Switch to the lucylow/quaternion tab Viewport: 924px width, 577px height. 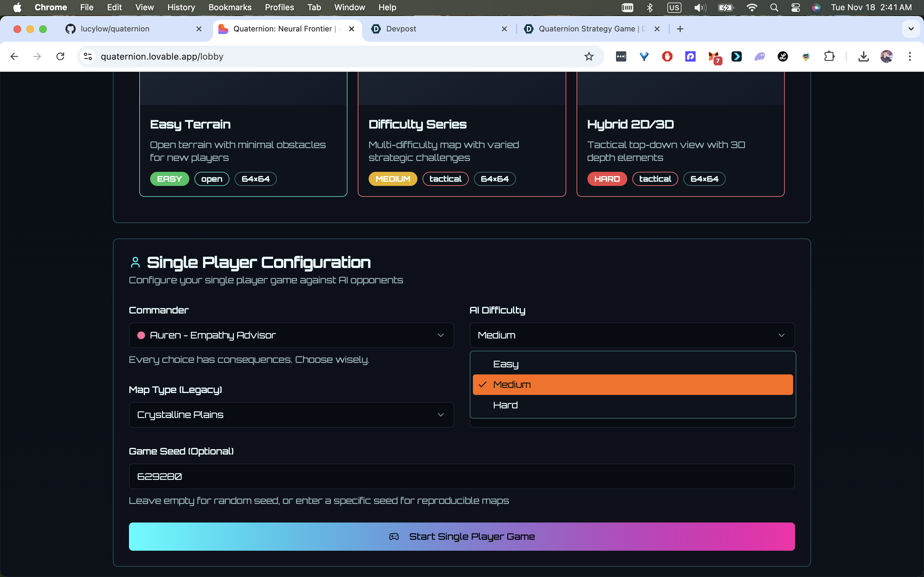(x=115, y=29)
